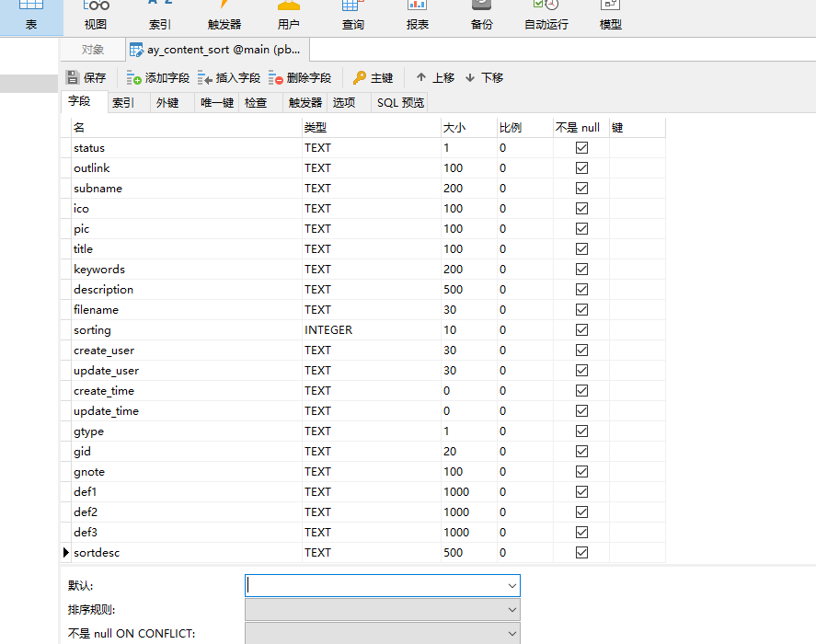
Task: Open the 不是 null ON CONFLICT dropdown
Action: click(383, 633)
